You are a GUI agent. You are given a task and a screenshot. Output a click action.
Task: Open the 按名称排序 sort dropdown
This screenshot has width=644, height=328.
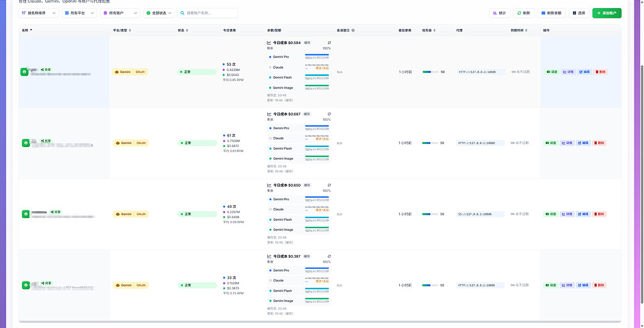[x=38, y=13]
